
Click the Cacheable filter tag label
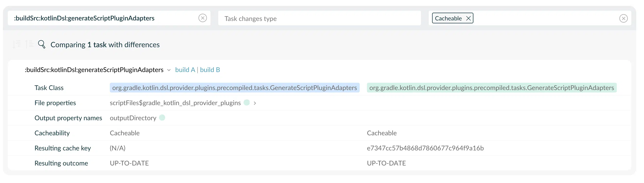pos(448,18)
